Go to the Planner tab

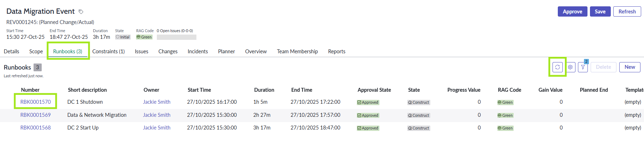tap(226, 52)
